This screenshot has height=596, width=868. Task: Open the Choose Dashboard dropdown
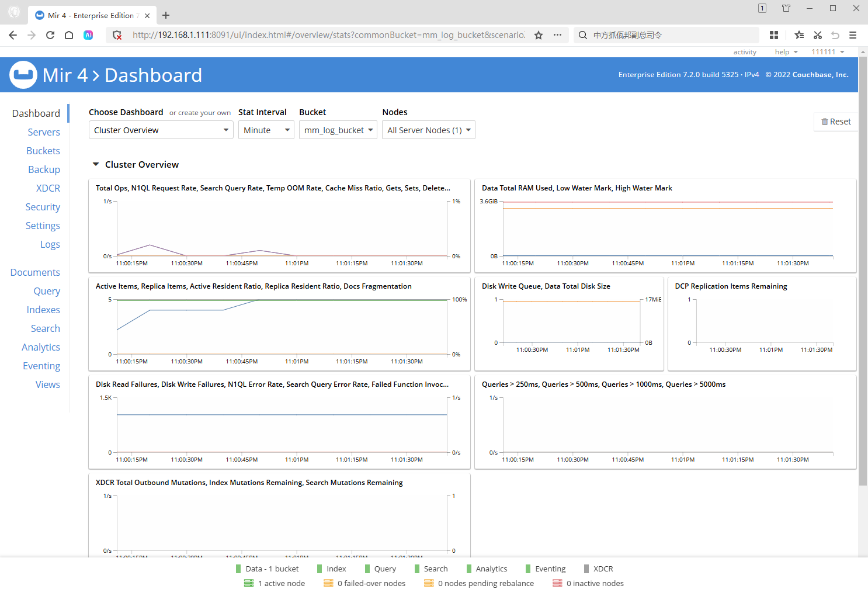(x=161, y=130)
